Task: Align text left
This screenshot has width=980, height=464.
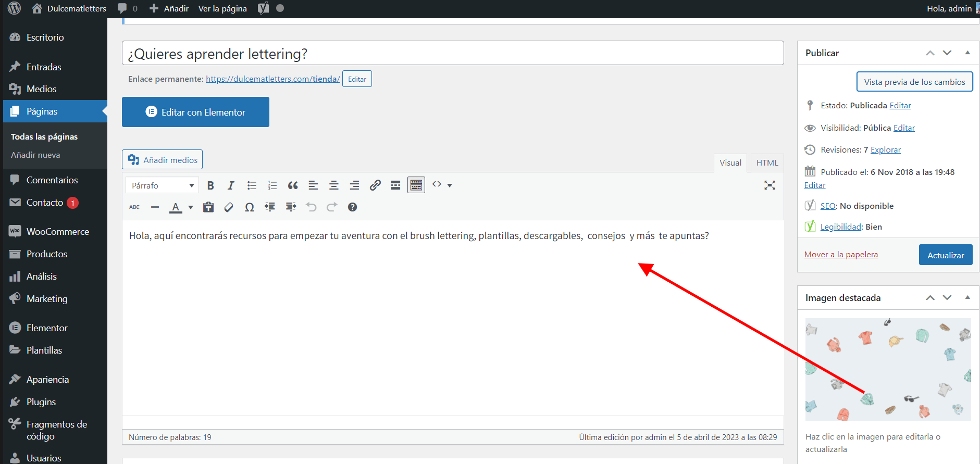Action: [x=313, y=185]
